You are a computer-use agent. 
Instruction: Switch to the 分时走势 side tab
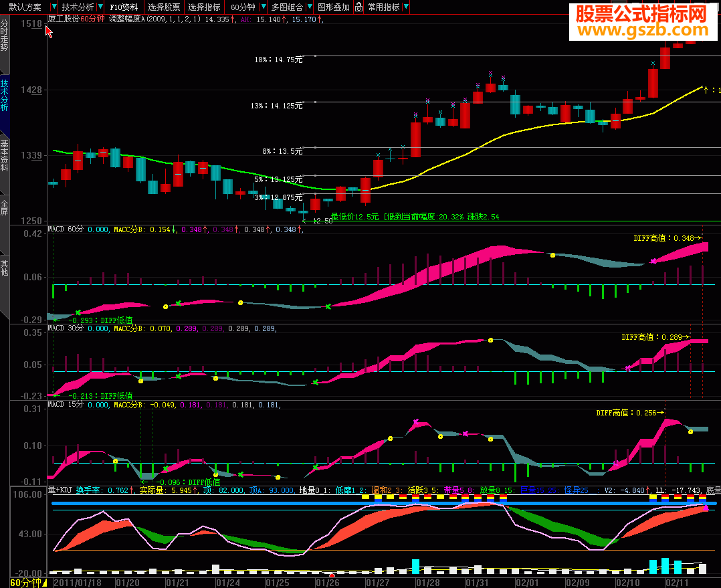[4, 36]
